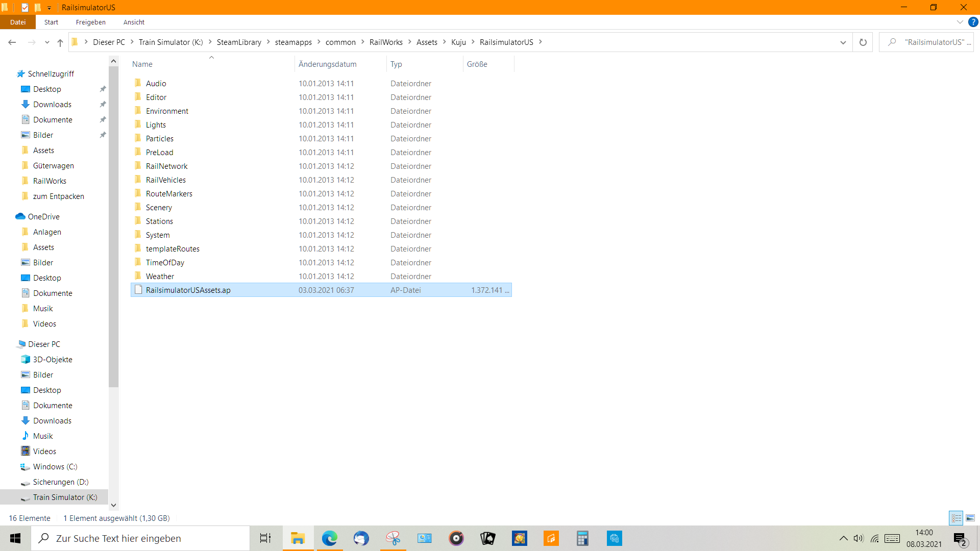The width and height of the screenshot is (980, 551).
Task: Switch to details view icon
Action: (956, 518)
